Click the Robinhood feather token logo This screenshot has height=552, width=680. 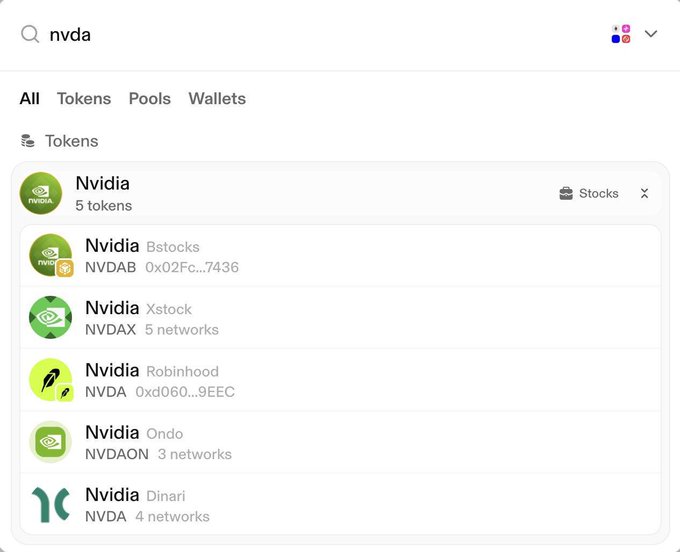pos(50,379)
